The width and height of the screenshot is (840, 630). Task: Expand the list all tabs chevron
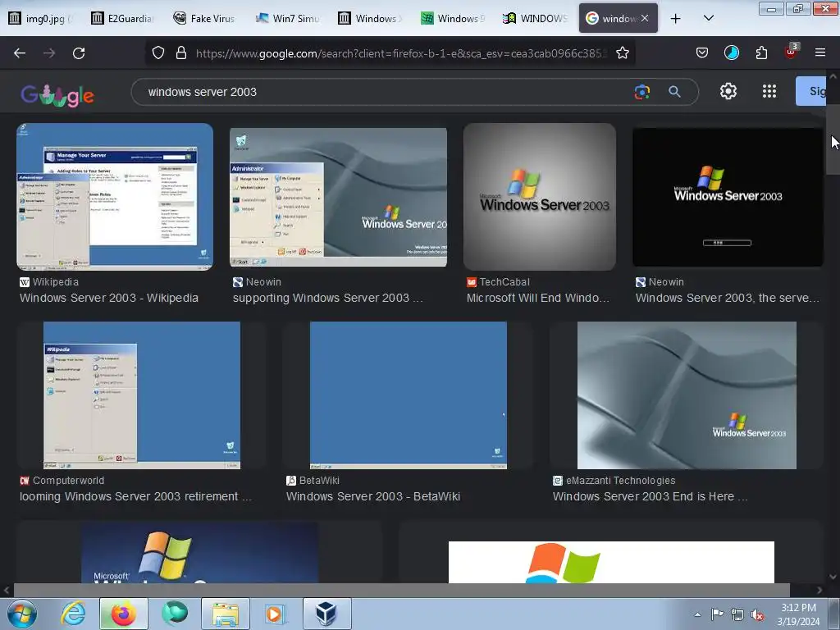pyautogui.click(x=708, y=18)
